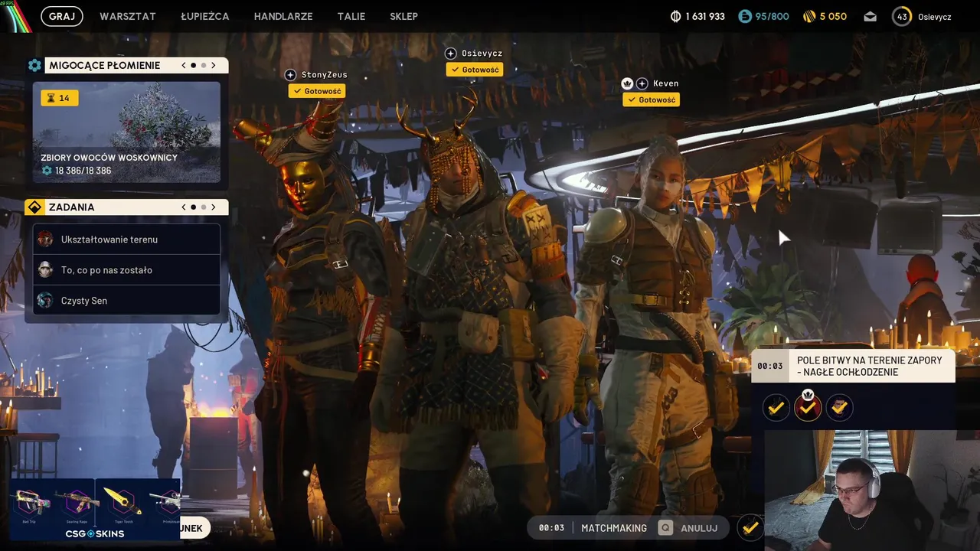Image resolution: width=980 pixels, height=551 pixels.
Task: Select second page dot in MIGOCĄCE PŁOMIENIE
Action: [204, 65]
